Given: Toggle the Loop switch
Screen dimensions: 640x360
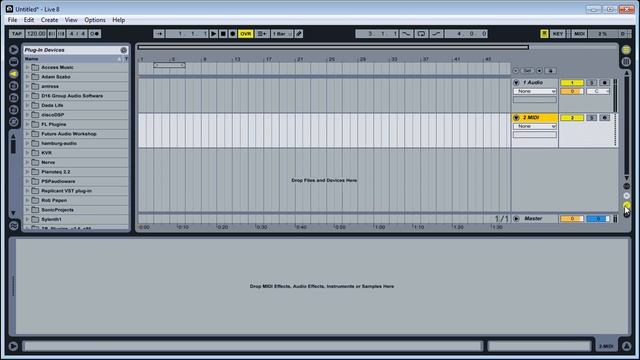Looking at the screenshot, I should 421,34.
